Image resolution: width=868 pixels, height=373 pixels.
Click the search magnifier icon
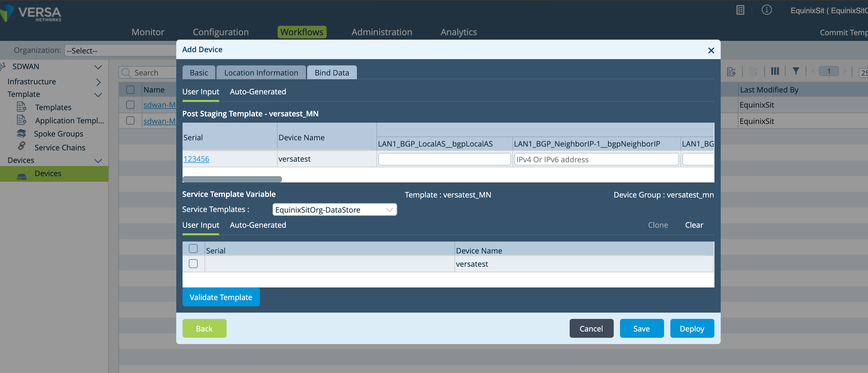(x=126, y=72)
